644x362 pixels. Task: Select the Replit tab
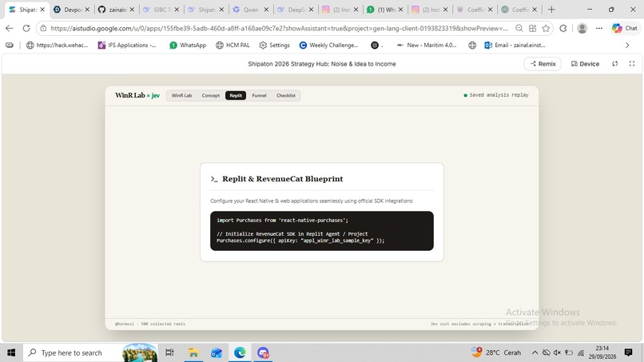[x=236, y=95]
